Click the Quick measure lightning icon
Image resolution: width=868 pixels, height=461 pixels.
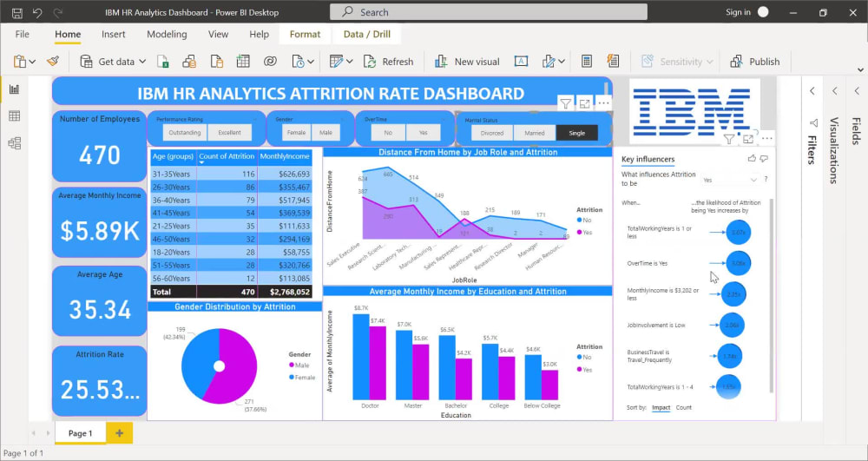click(613, 62)
